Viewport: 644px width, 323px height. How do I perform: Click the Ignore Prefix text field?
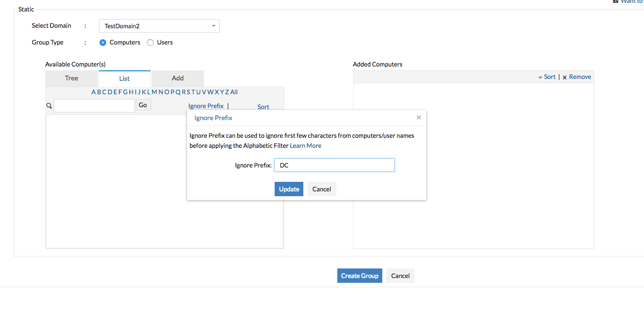coord(334,165)
